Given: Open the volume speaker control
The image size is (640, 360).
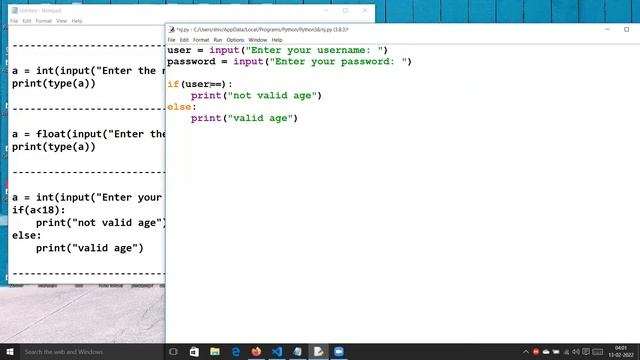Looking at the screenshot, I should [x=576, y=352].
